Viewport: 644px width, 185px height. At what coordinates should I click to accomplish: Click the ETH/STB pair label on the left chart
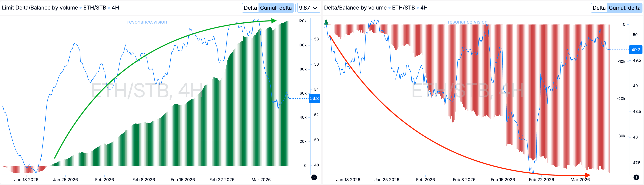pyautogui.click(x=95, y=8)
